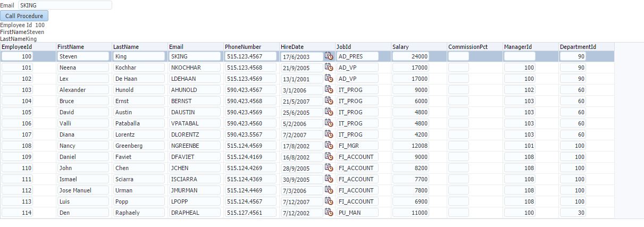
Task: Open calendar icon for Diana Lorentz's row
Action: (x=329, y=134)
